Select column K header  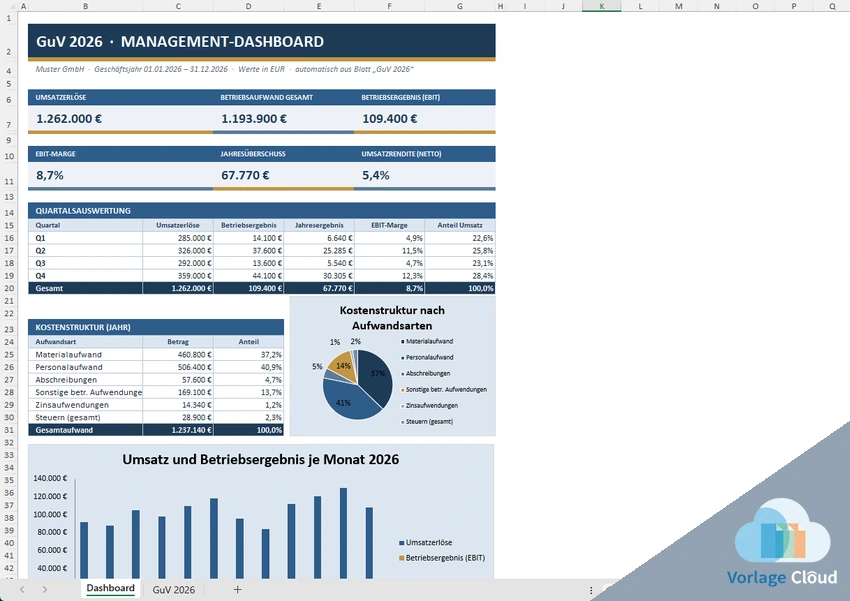[x=602, y=6]
